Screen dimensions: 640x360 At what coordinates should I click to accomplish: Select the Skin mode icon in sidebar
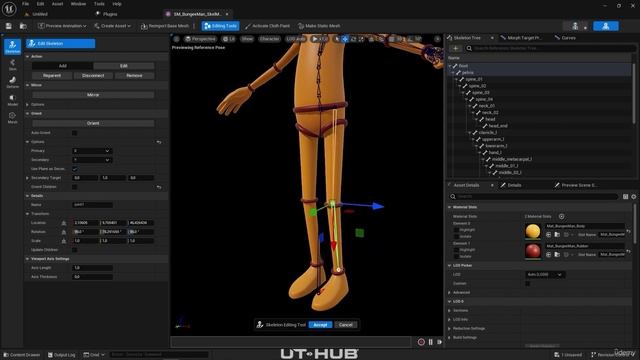[12, 64]
